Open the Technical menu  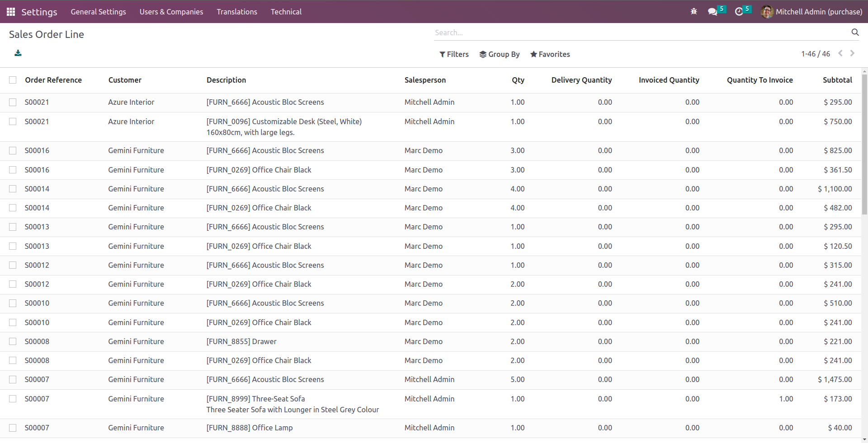(x=286, y=12)
